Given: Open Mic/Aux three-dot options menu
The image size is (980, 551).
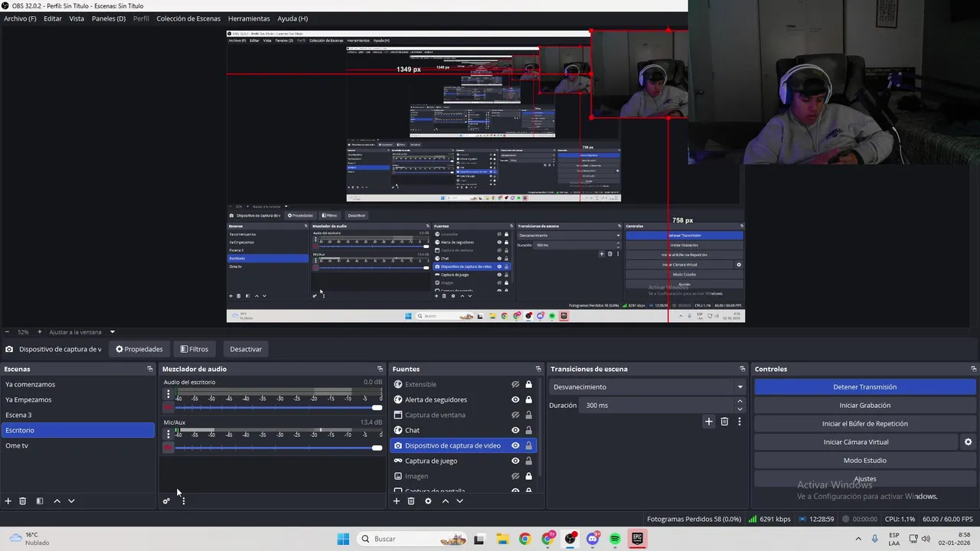Looking at the screenshot, I should (x=168, y=434).
